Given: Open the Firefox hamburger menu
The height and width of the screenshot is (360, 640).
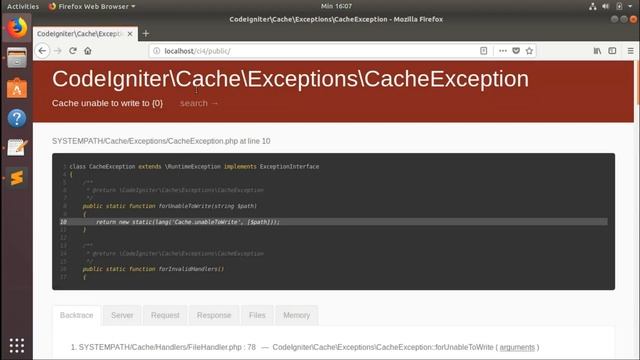Looking at the screenshot, I should point(631,51).
